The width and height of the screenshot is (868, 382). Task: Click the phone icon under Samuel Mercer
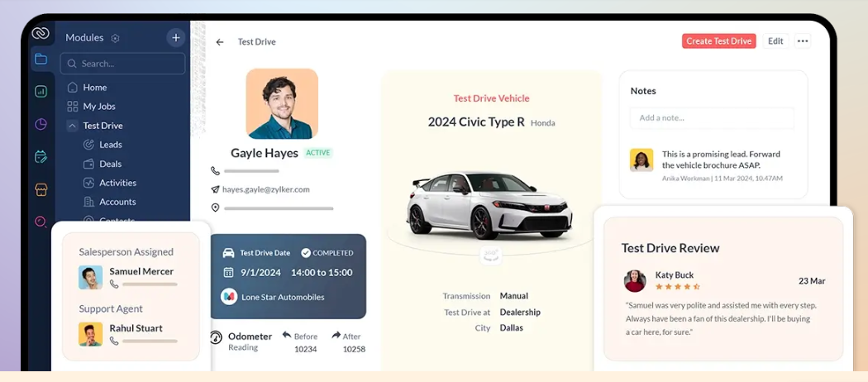(114, 284)
